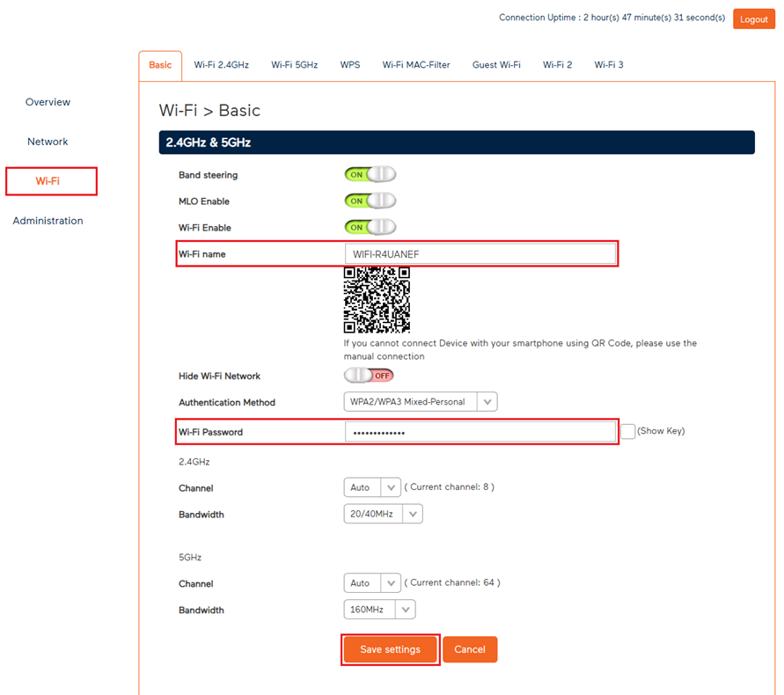Open the WPS tab
Viewport: 784px width, 695px height.
350,64
